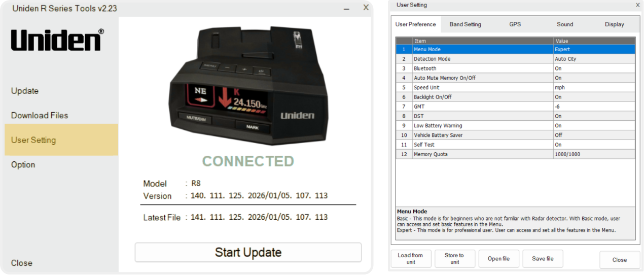The width and height of the screenshot is (644, 275).
Task: Change the Expert value of Menu Mode
Action: [x=594, y=49]
